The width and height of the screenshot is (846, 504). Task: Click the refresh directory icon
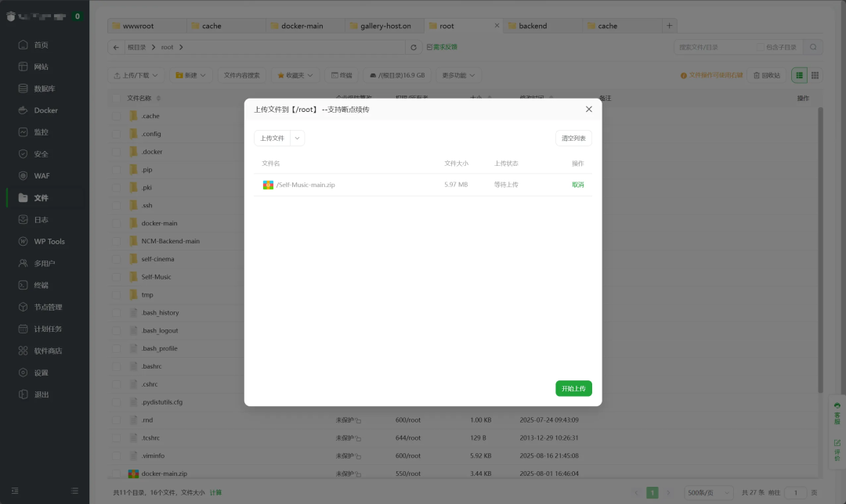tap(414, 48)
